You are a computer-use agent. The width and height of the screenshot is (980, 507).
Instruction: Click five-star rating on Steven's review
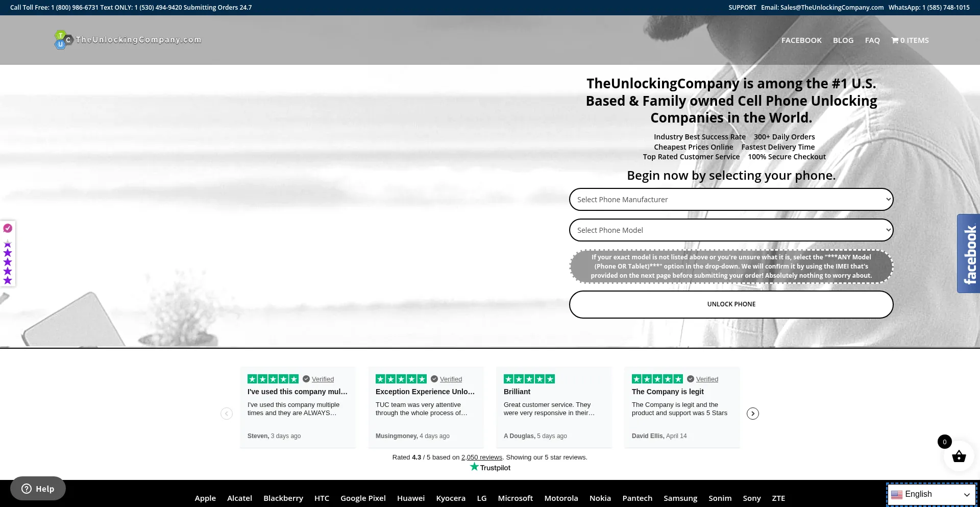273,379
